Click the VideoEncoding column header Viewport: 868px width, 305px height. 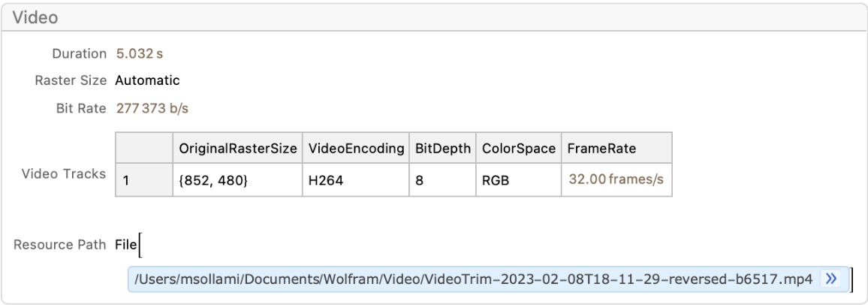tap(356, 149)
